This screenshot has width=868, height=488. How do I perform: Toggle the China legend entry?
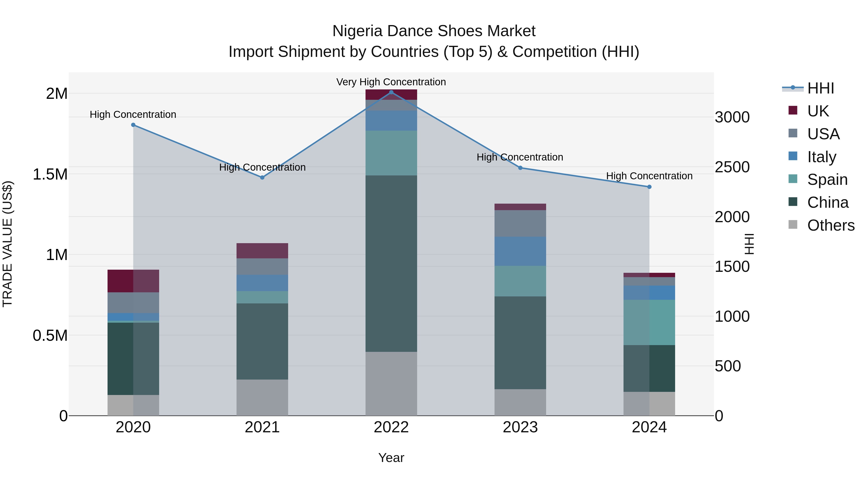click(818, 202)
